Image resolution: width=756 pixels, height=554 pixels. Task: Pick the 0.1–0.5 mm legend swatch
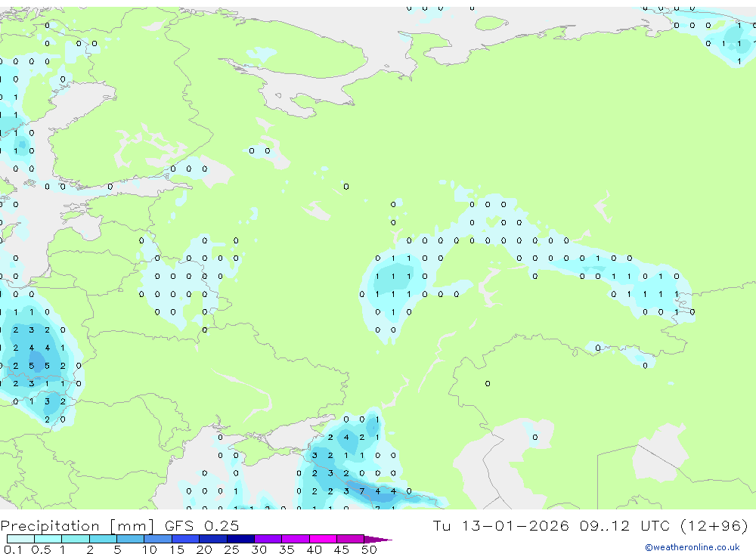tap(20, 539)
